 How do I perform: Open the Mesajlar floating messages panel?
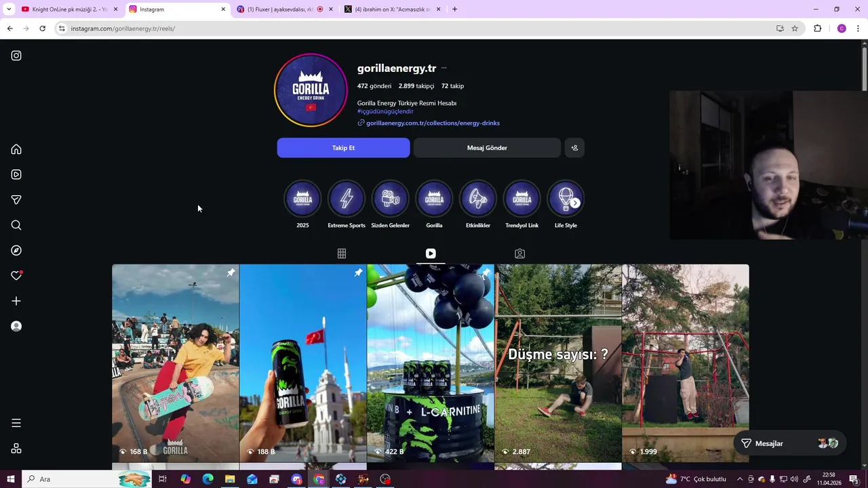pos(789,443)
